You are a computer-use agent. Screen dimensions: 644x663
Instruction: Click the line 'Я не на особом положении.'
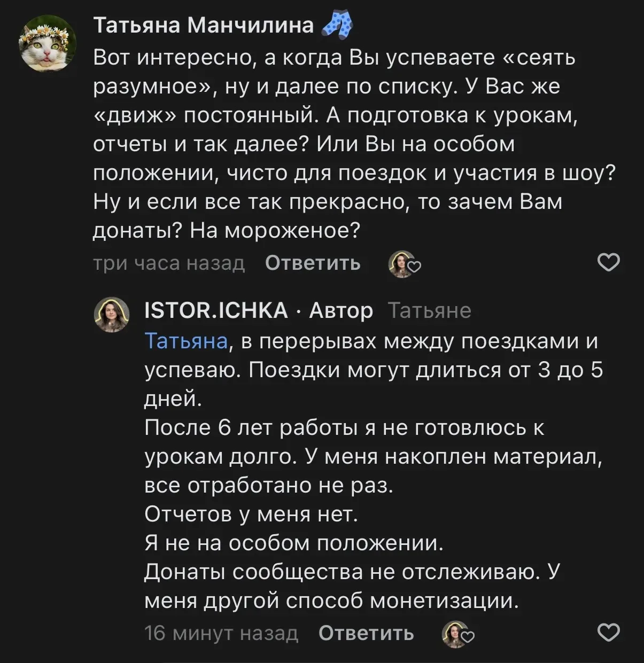(294, 543)
